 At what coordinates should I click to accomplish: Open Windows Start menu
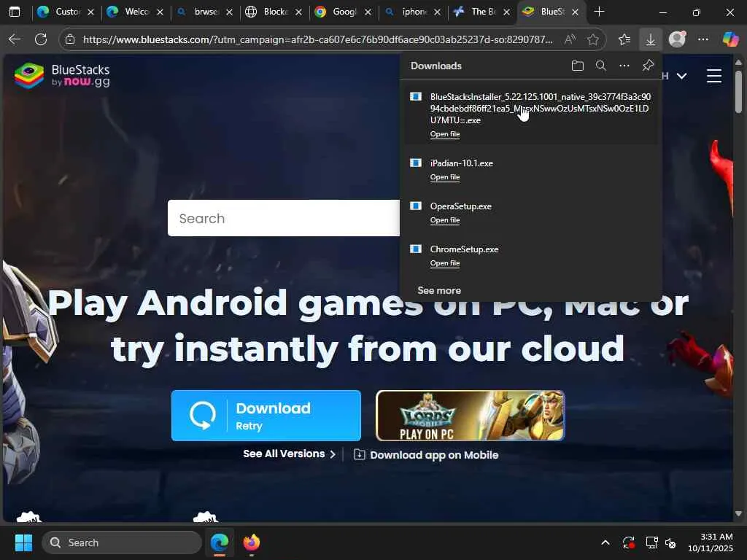(23, 542)
